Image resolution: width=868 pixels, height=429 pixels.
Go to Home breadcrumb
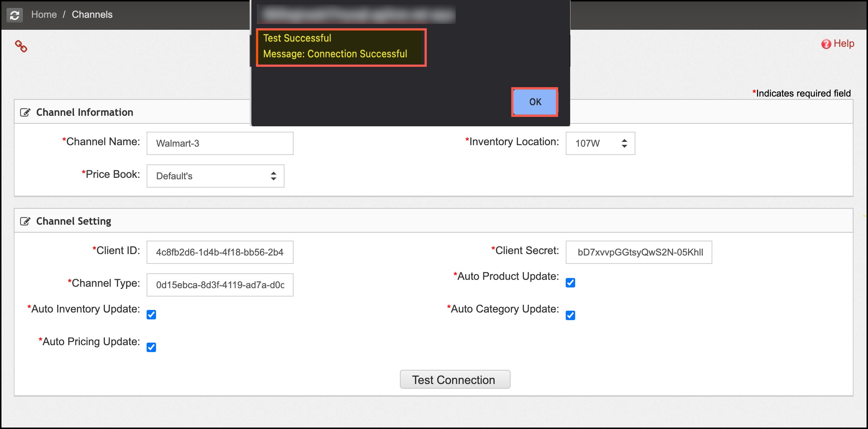[44, 15]
